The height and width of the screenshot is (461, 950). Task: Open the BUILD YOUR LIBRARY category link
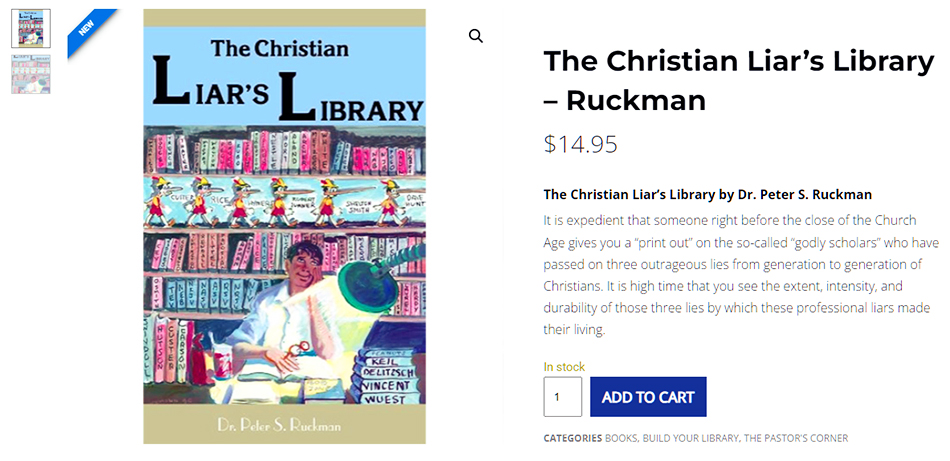pyautogui.click(x=690, y=438)
